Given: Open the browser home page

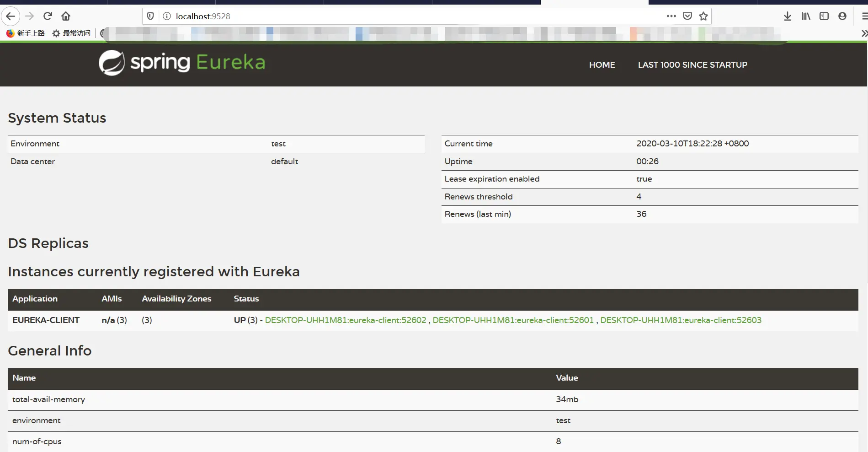Looking at the screenshot, I should (66, 16).
